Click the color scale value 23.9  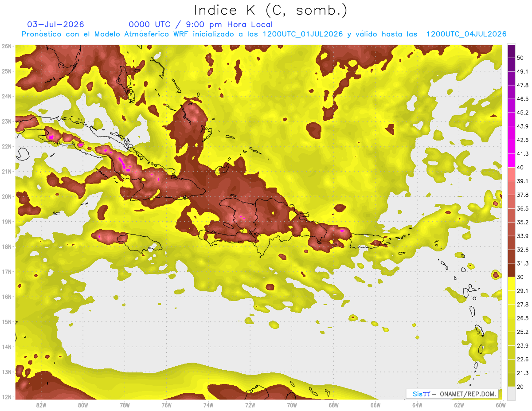pyautogui.click(x=523, y=346)
